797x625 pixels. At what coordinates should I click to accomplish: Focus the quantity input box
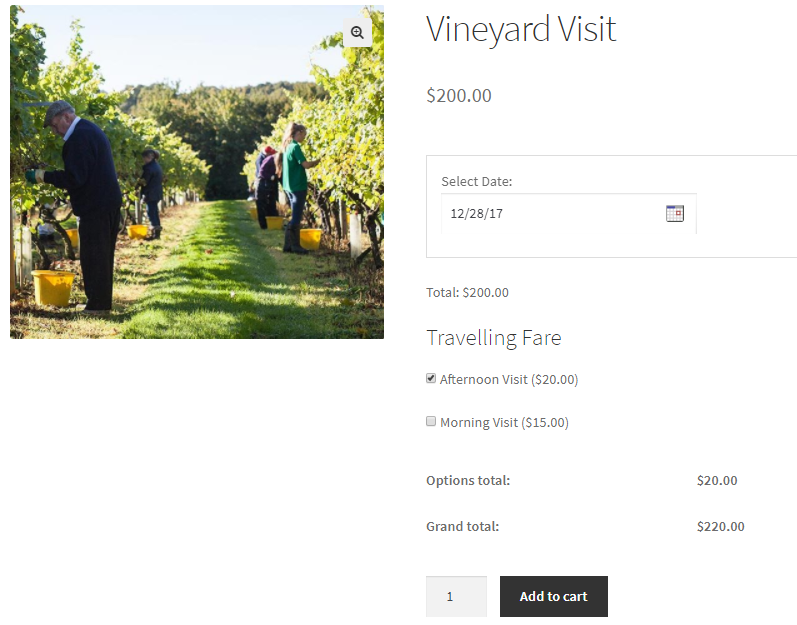pos(456,596)
